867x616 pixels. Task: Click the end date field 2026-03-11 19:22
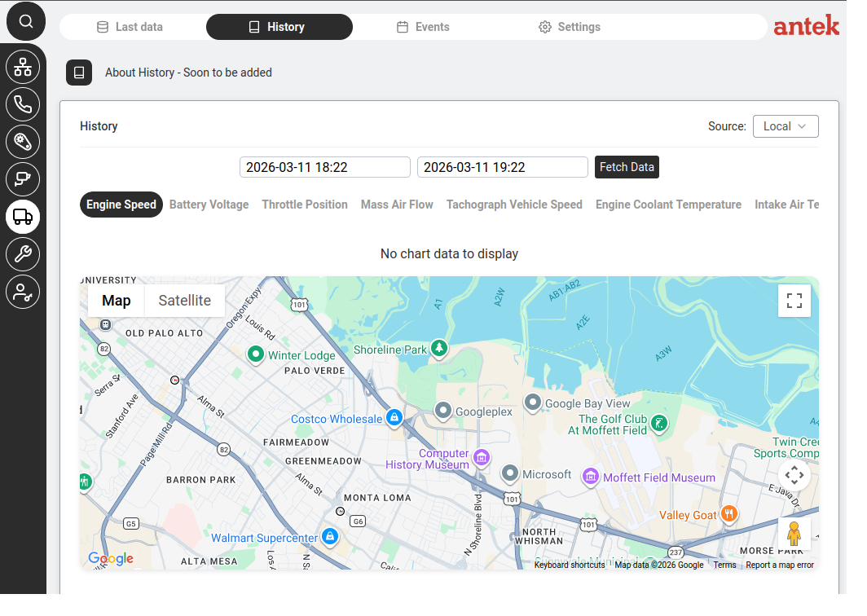pos(503,167)
